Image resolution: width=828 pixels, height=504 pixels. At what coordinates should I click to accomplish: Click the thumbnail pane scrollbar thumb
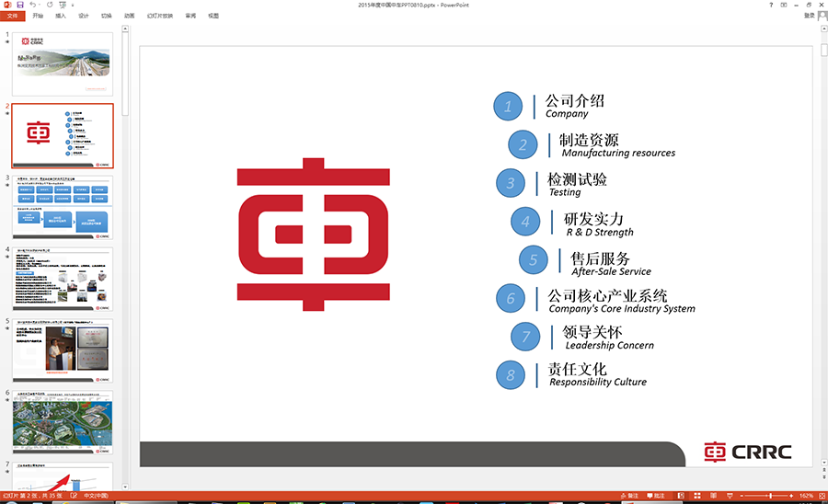[125, 74]
